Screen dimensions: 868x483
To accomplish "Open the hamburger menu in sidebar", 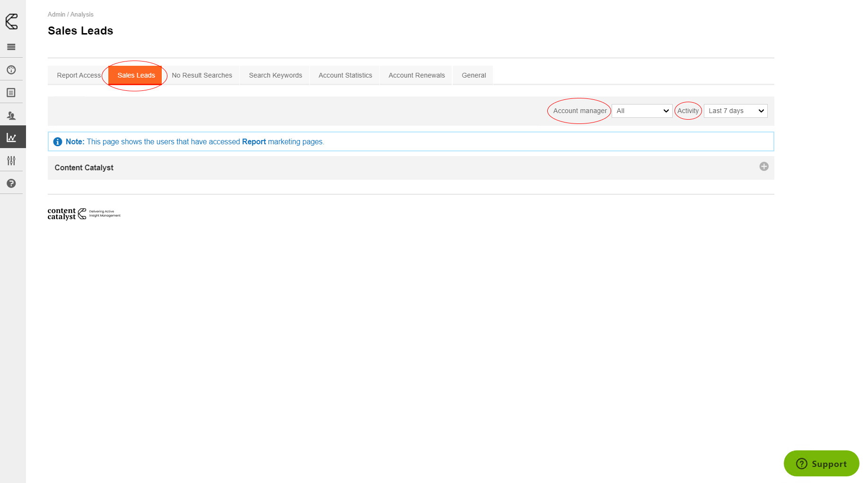I will pyautogui.click(x=11, y=47).
